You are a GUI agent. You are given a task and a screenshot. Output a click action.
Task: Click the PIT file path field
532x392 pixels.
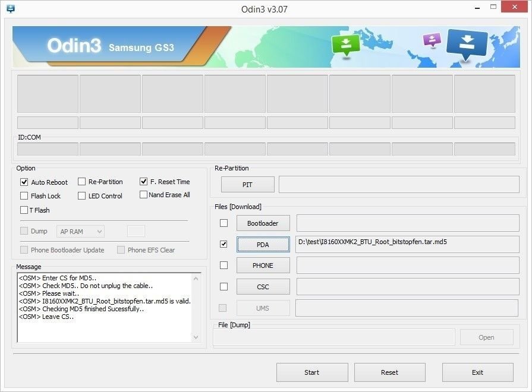click(399, 185)
